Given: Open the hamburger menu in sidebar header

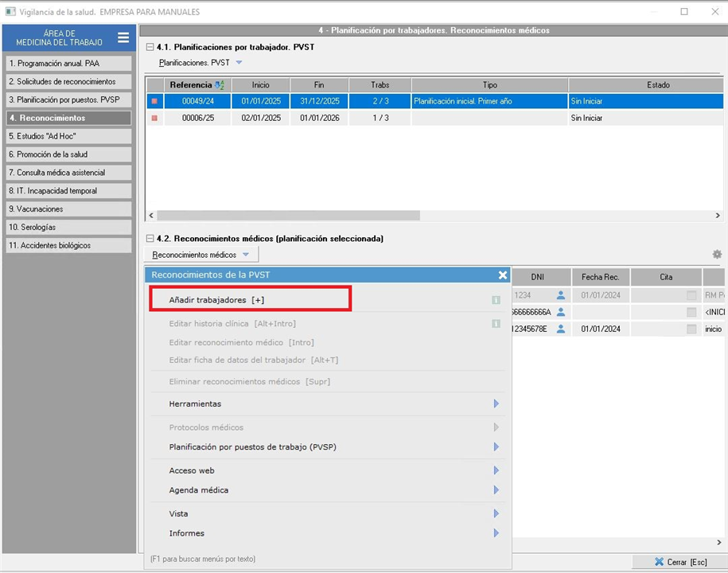Looking at the screenshot, I should (x=123, y=37).
